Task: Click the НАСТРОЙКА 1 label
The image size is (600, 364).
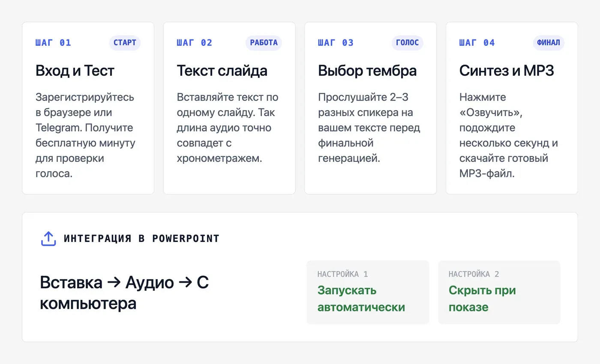Action: click(x=342, y=274)
